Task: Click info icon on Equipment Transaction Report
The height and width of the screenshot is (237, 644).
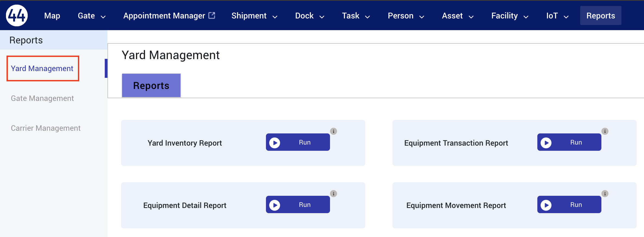Action: pos(605,131)
